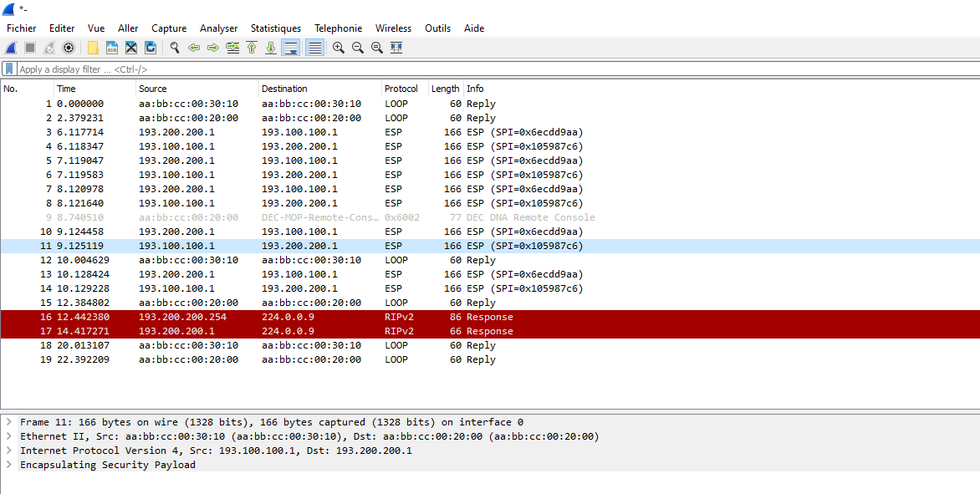980x494 pixels.
Task: Select RIPv2 packet 17 of length 66
Action: [490, 331]
